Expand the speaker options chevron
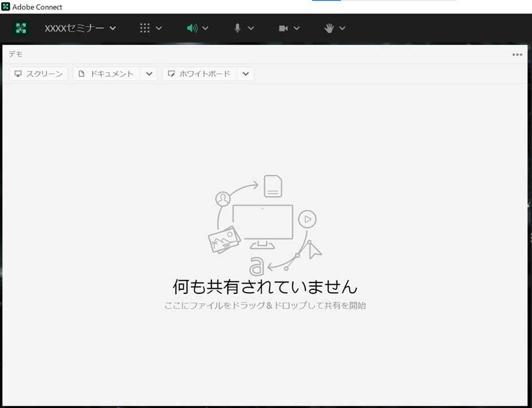The width and height of the screenshot is (532, 408). click(x=205, y=28)
